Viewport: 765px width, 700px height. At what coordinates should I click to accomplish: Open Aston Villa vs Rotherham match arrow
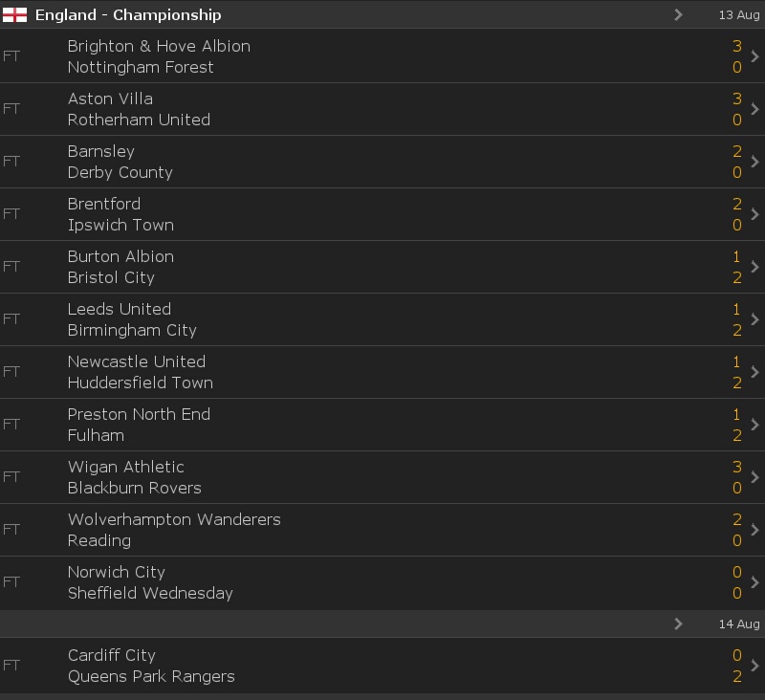pos(754,109)
